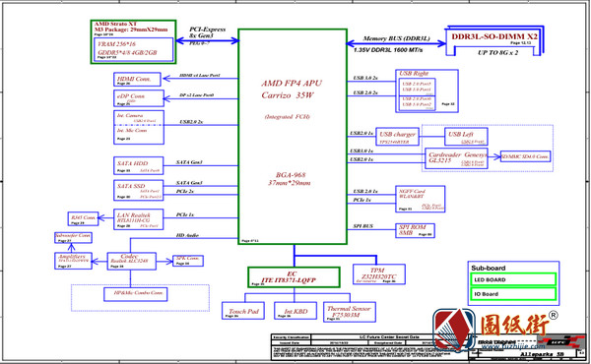Click the SPK Conn. block
591x364 pixels.
coord(188,261)
